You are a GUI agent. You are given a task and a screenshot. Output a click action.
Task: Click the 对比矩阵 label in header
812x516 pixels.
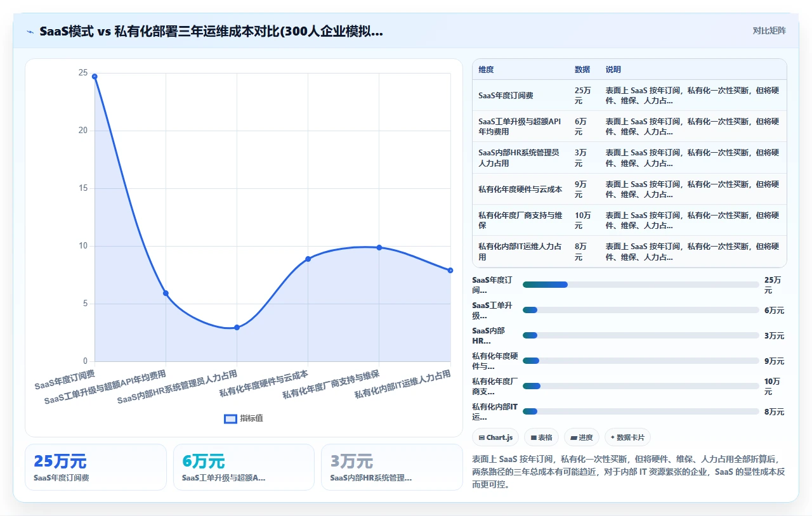click(x=769, y=31)
